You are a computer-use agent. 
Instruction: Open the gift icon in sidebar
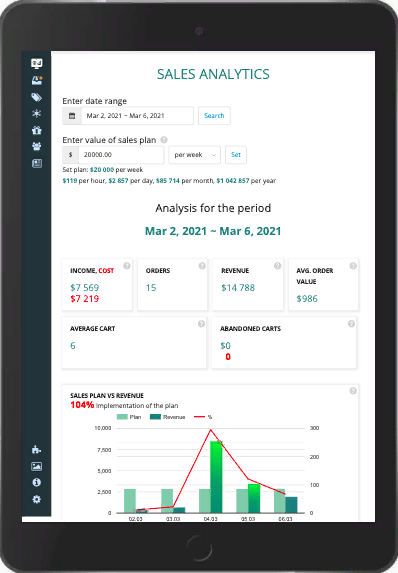point(37,130)
